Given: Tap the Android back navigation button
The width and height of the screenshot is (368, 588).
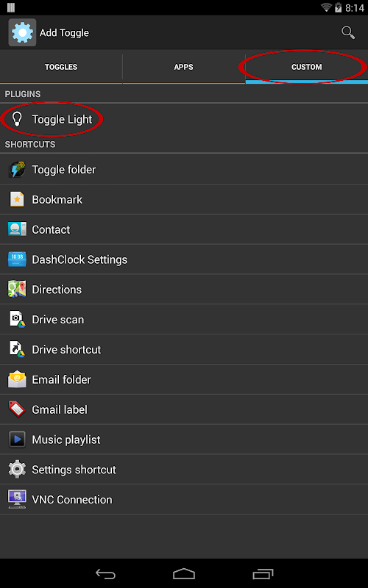Looking at the screenshot, I should point(105,574).
